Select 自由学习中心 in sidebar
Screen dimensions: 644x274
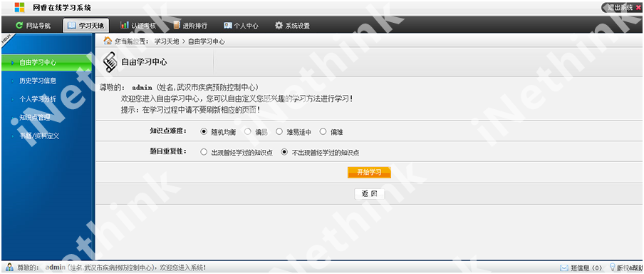tap(47, 63)
